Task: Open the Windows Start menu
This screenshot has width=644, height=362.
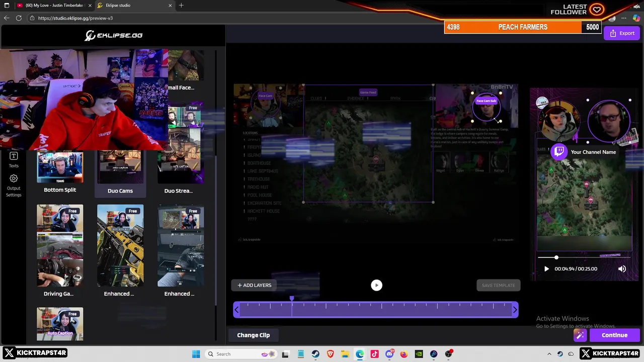Action: click(196, 354)
